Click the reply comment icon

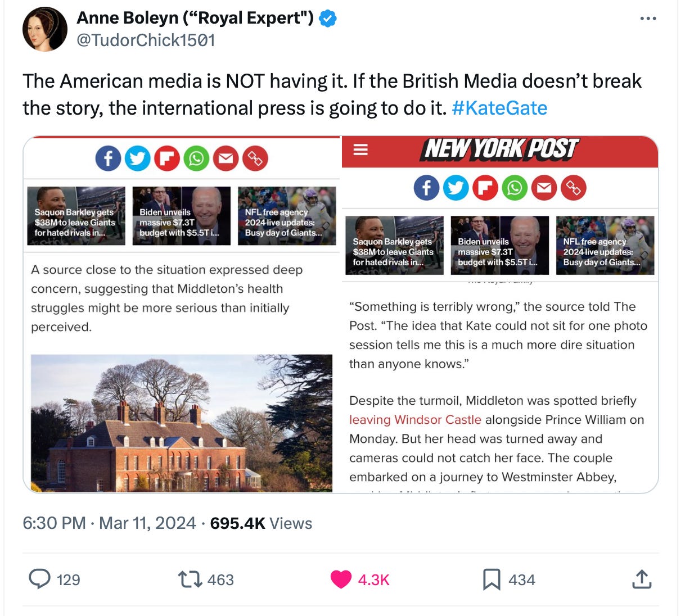tap(39, 579)
